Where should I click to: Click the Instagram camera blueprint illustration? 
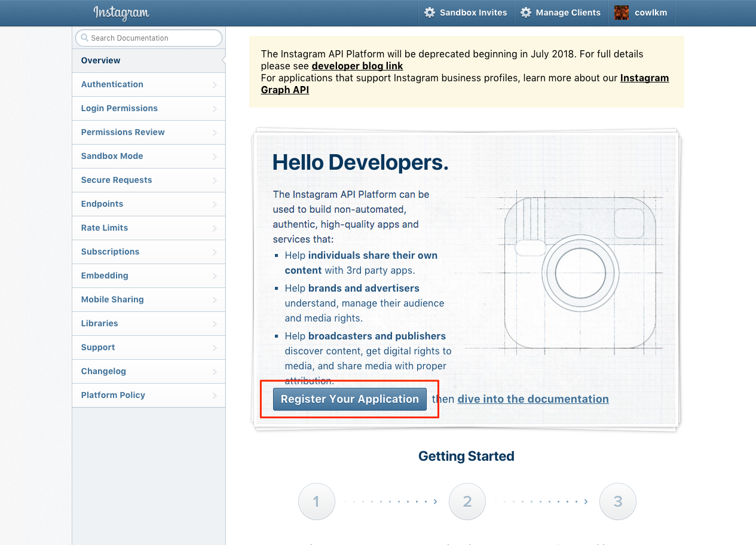[580, 273]
